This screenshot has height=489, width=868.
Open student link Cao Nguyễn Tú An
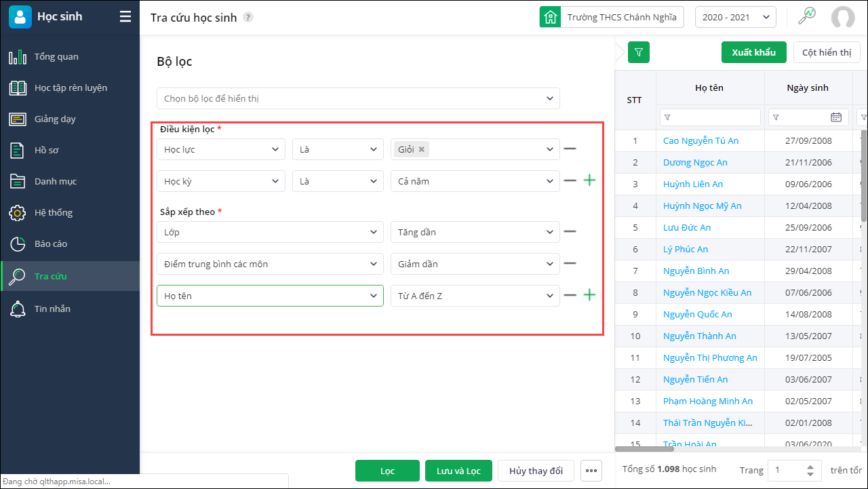tap(701, 141)
